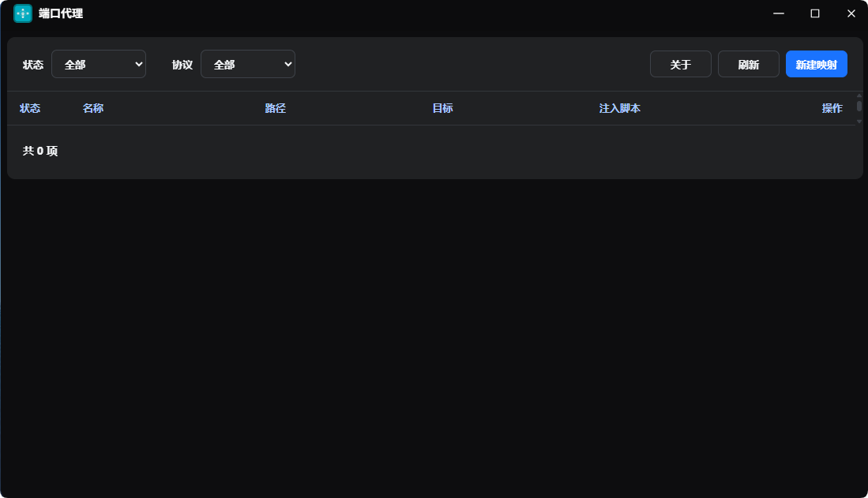Click the 名称 column header
Screen dimensions: 868x498
point(93,108)
